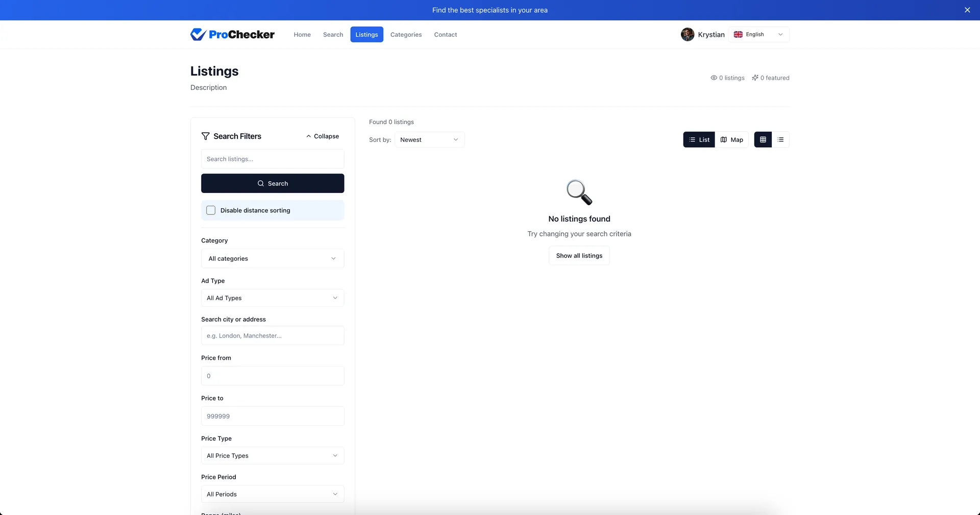Image resolution: width=980 pixels, height=515 pixels.
Task: Open the English language selector
Action: 758,35
